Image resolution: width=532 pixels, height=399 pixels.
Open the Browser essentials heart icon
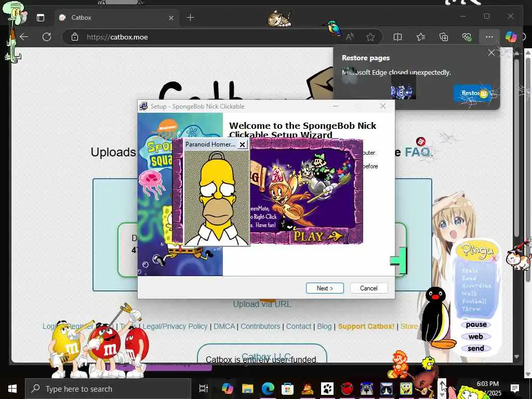(467, 37)
